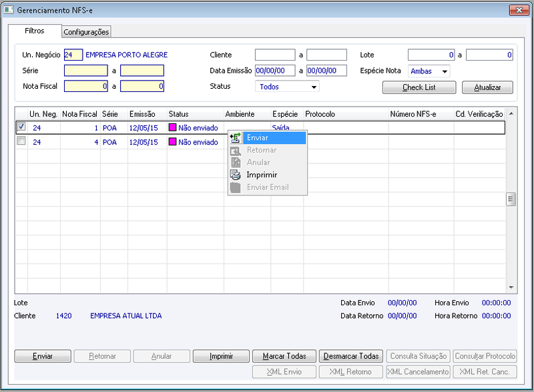The height and width of the screenshot is (392, 534).
Task: Click the XML Cancelamento button
Action: (419, 372)
